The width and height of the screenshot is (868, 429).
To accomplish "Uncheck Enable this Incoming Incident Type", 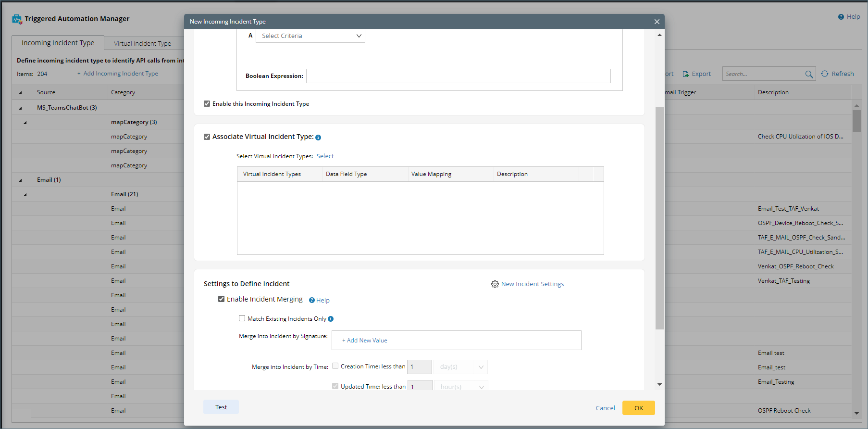I will click(x=207, y=104).
